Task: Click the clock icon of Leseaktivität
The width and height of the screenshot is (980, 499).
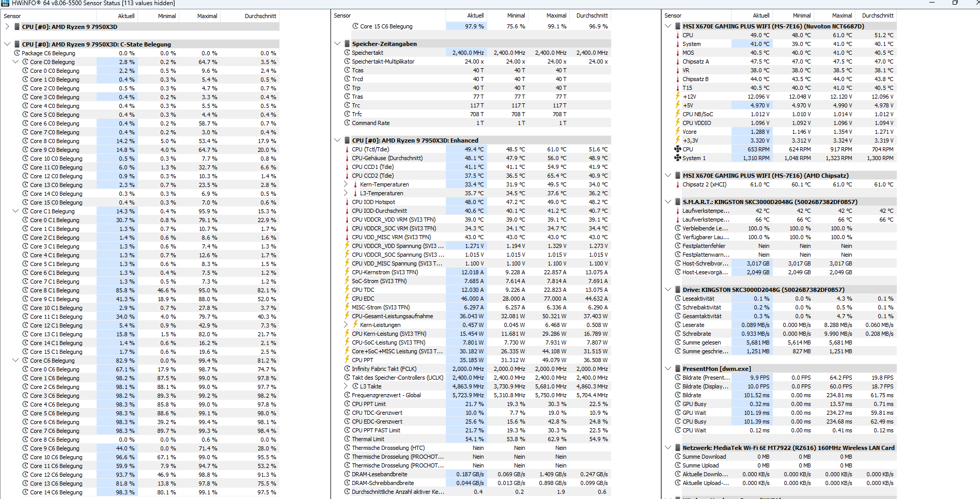Action: tap(678, 298)
